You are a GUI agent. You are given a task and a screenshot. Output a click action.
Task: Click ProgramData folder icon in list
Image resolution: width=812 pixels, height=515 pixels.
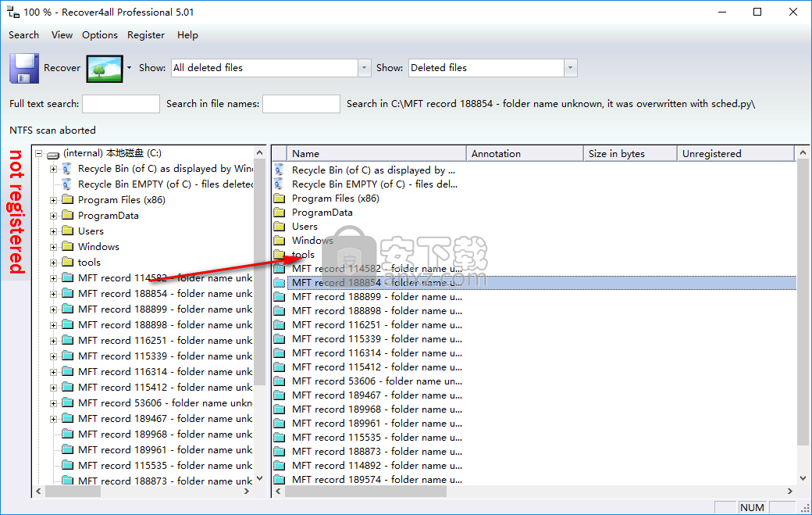point(280,213)
